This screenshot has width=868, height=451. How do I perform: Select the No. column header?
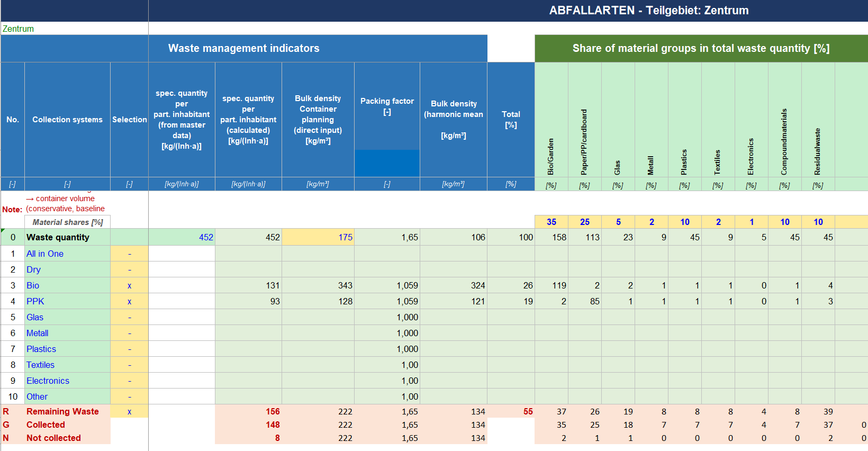click(13, 120)
